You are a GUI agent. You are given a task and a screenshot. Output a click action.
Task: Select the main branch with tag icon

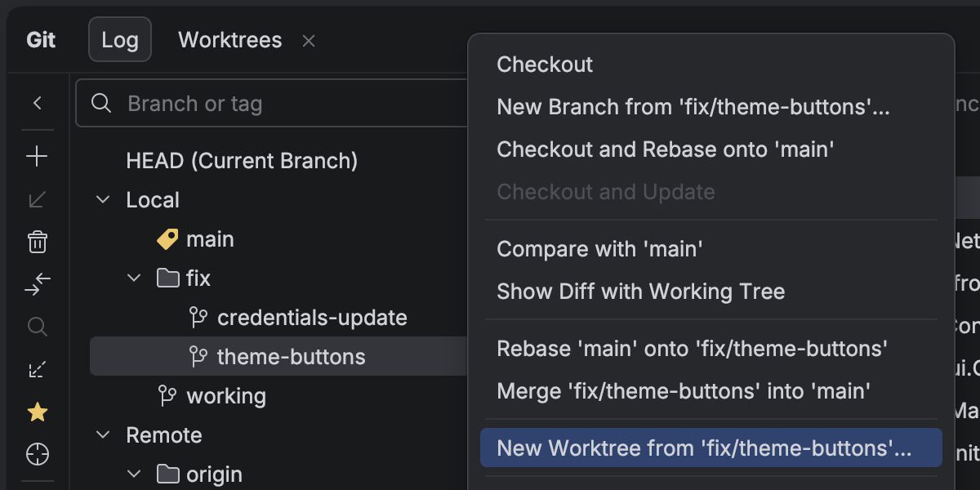pos(210,239)
